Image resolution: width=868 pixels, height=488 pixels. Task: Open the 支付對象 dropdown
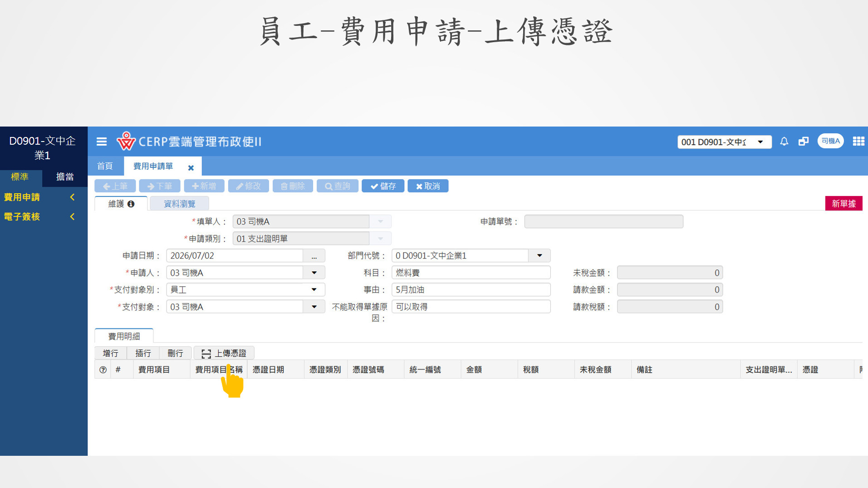click(314, 307)
